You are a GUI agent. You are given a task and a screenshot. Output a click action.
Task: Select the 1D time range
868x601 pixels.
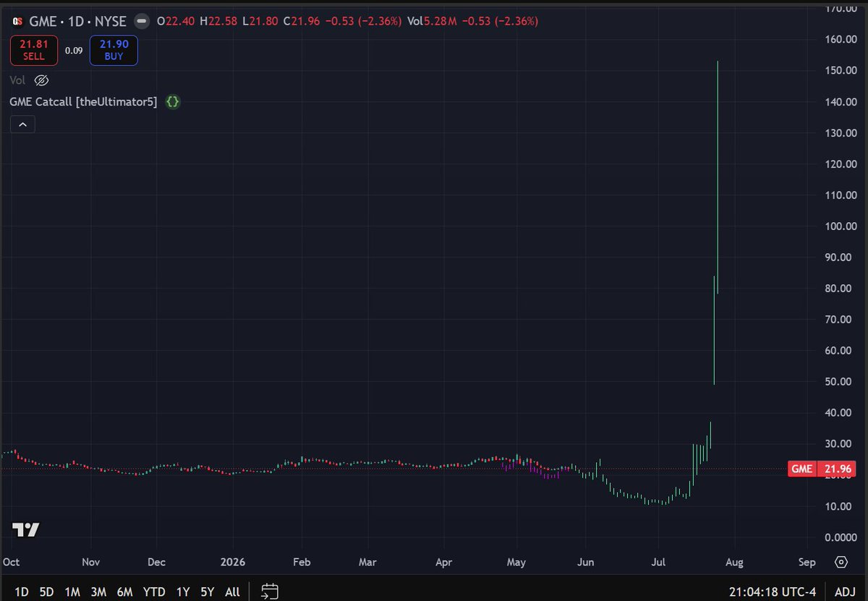[22, 592]
